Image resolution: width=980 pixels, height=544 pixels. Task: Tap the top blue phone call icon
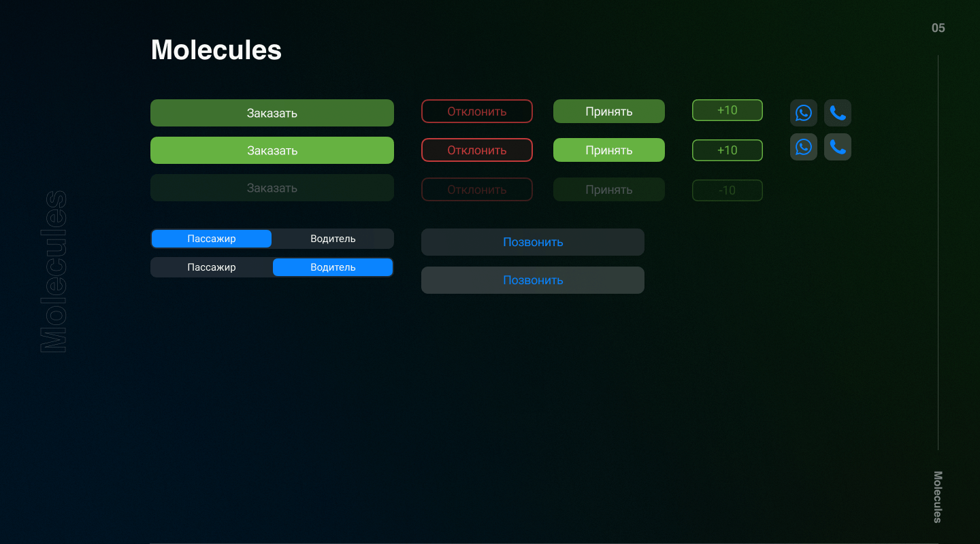pos(838,113)
